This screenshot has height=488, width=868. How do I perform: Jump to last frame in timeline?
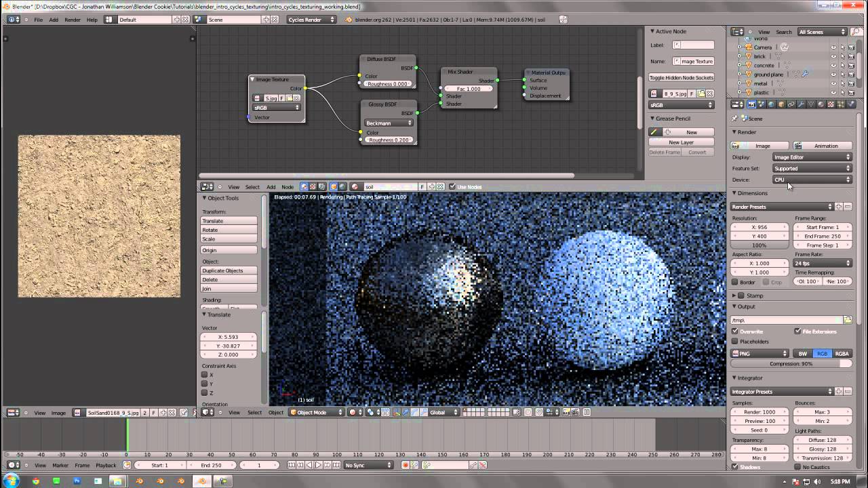[x=336, y=465]
